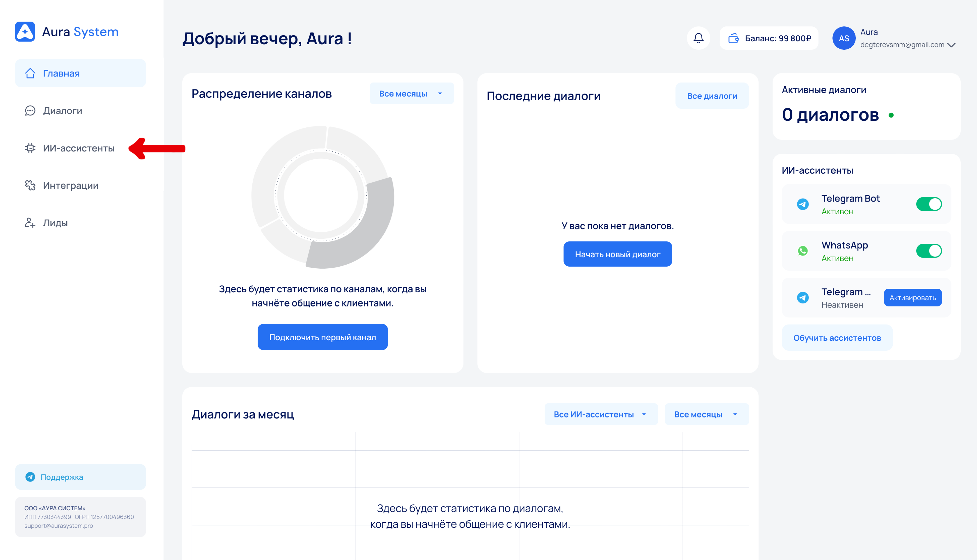The width and height of the screenshot is (977, 560).
Task: Open Все месяцы dropdown in monthly dialogs
Action: (706, 414)
